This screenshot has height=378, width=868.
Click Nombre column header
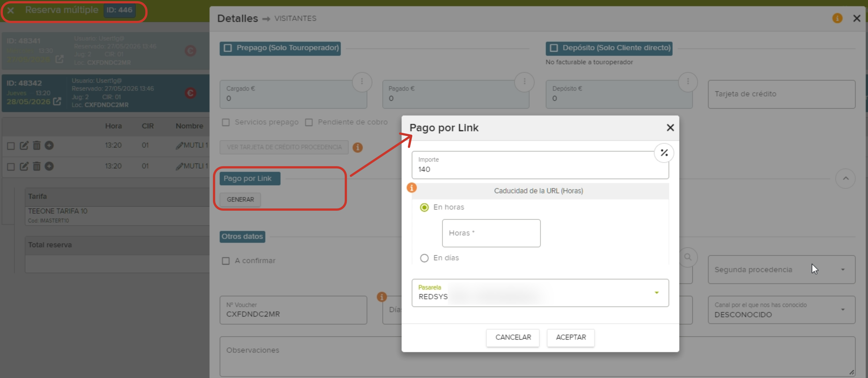click(x=189, y=126)
